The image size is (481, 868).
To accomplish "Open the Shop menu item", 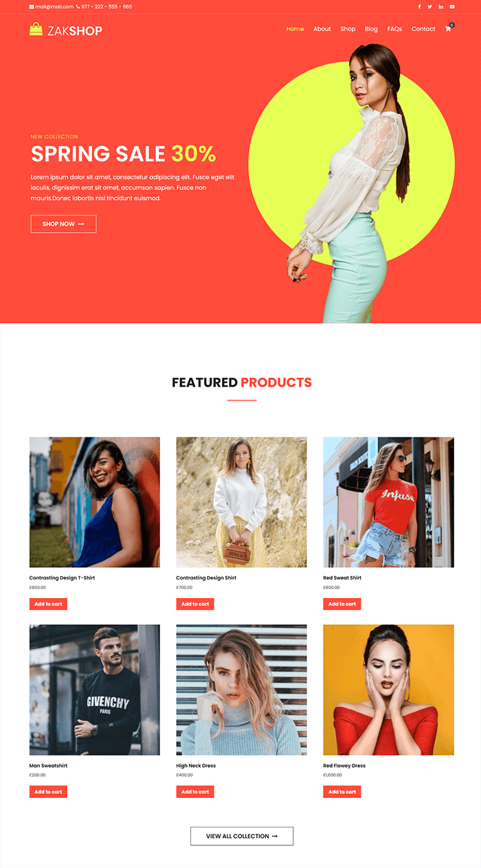I will (x=348, y=29).
